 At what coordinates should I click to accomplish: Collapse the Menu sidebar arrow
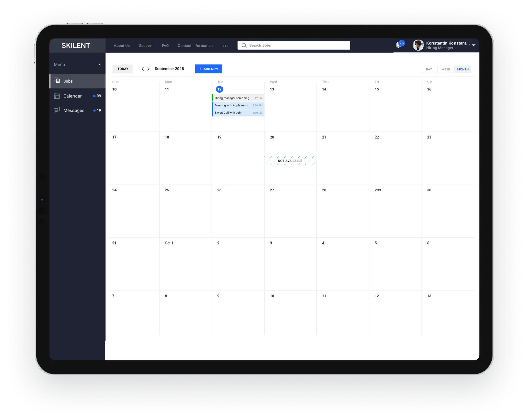tap(99, 64)
